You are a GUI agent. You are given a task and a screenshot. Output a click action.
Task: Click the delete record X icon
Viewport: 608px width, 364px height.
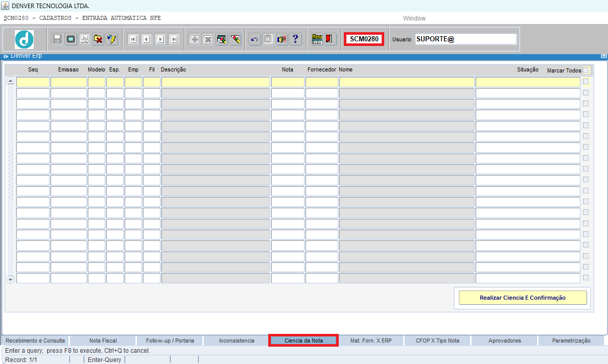click(x=208, y=39)
